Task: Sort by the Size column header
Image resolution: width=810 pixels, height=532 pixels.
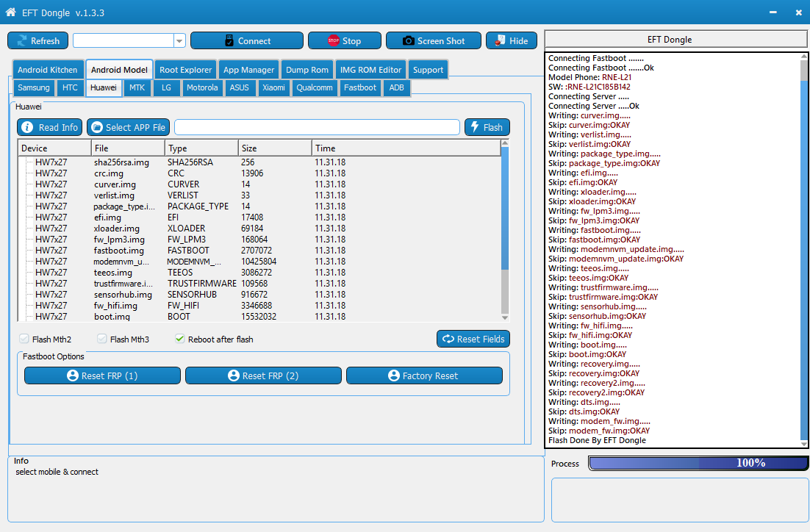Action: (275, 148)
